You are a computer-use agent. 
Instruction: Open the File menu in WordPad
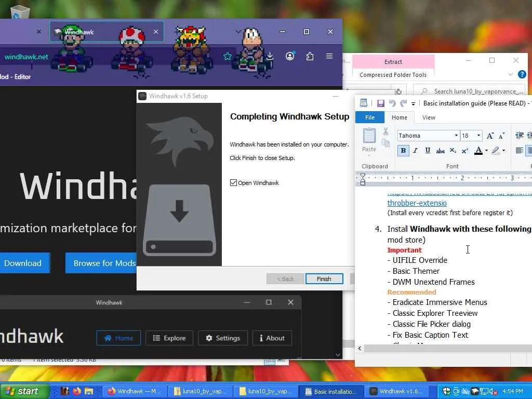(370, 117)
